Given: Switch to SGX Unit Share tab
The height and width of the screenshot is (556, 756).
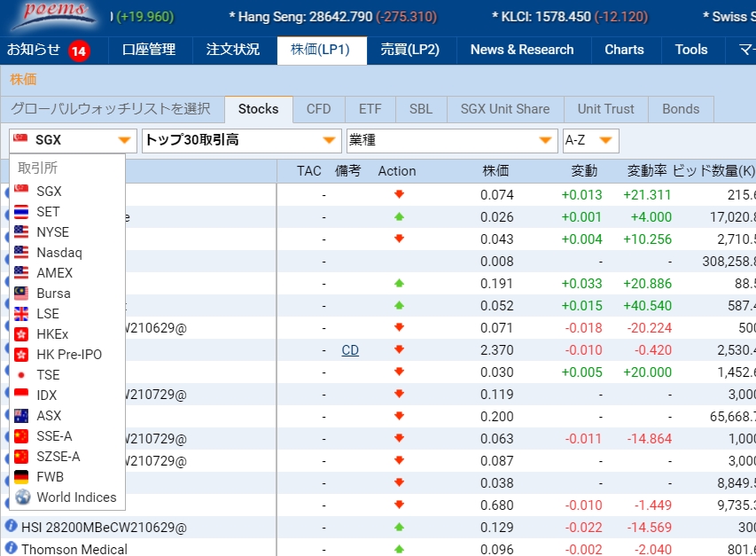Looking at the screenshot, I should pos(505,109).
